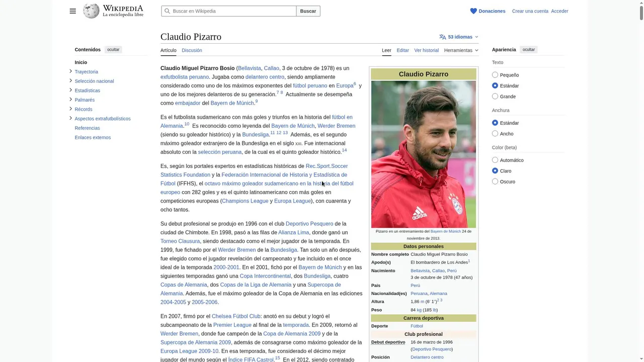Click the Acceder login link
Viewport: 644px width, 362px height.
tap(559, 11)
